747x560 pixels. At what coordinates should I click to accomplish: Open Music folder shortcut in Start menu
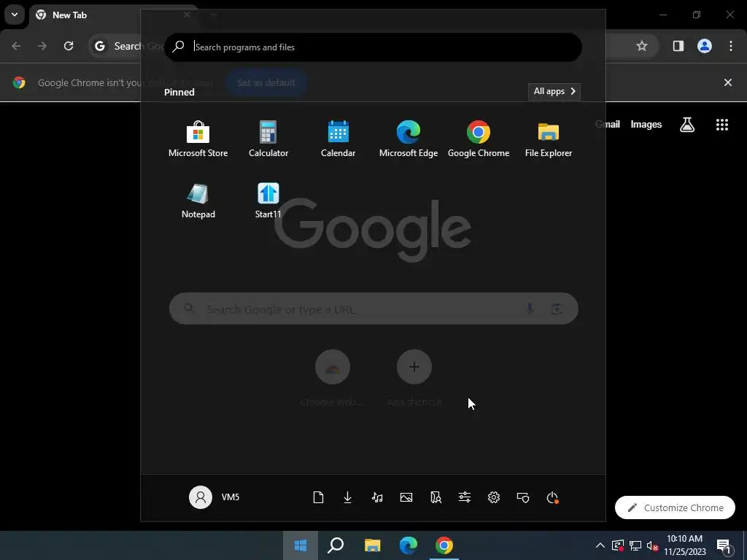coord(377,497)
